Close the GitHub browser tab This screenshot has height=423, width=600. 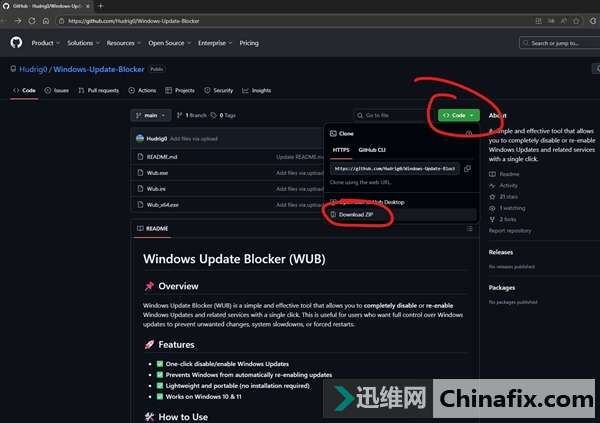[88, 6]
